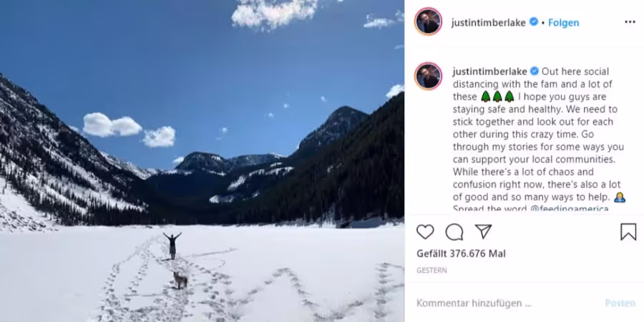The image size is (644, 322).
Task: Click the tree emojis in caption
Action: pos(497,97)
